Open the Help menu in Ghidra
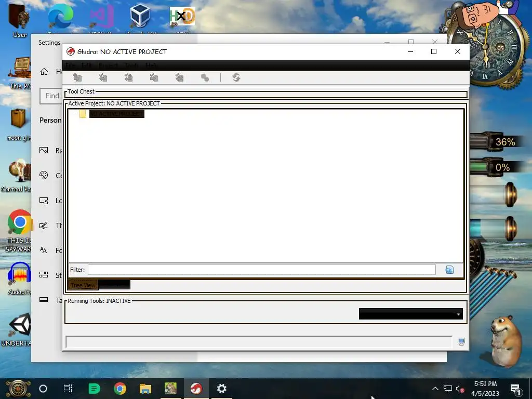 tap(152, 65)
